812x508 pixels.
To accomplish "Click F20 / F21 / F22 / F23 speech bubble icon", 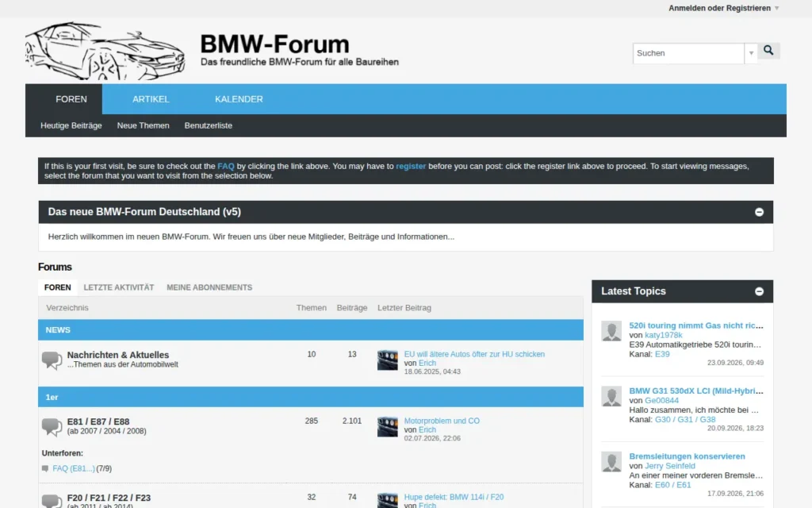I will (x=52, y=501).
